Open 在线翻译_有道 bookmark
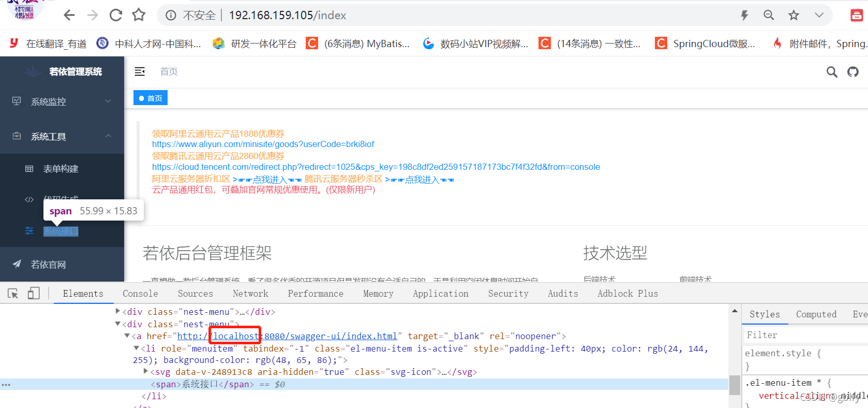This screenshot has height=408, width=868. coord(48,44)
